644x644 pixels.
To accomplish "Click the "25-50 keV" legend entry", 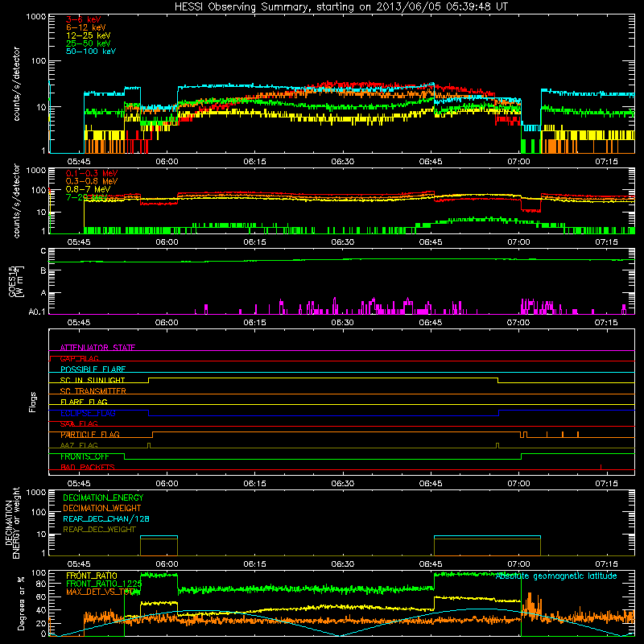I will (88, 43).
